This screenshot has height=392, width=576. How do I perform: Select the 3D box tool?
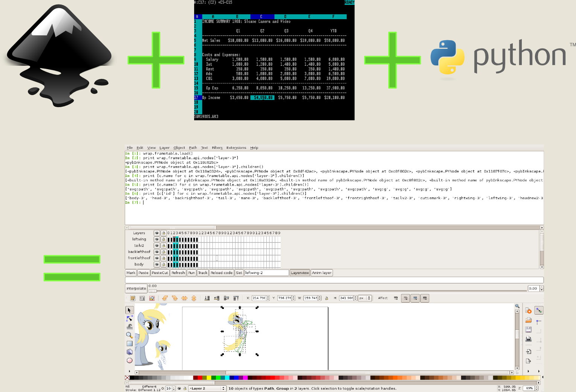(129, 352)
